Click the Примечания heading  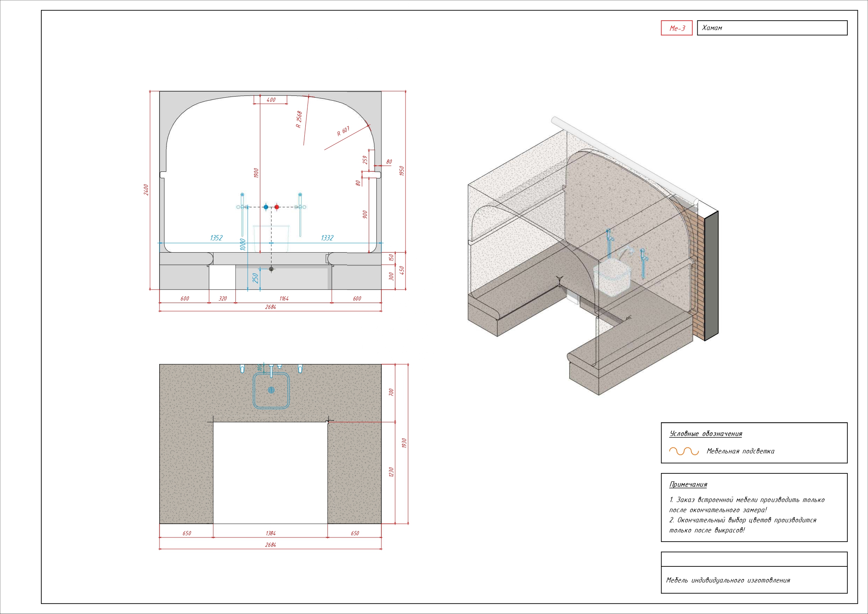[x=688, y=484]
